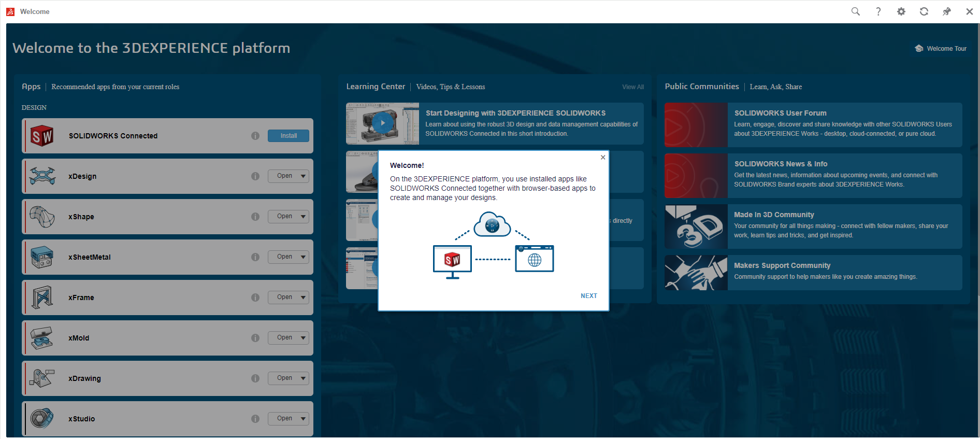The height and width of the screenshot is (439, 980).
Task: Click the xFrame app icon
Action: tap(42, 298)
